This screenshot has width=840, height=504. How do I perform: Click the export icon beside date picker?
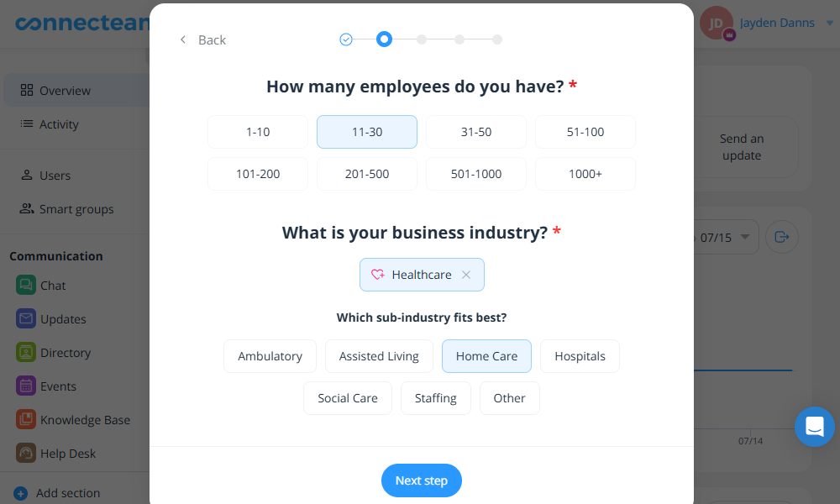pos(781,237)
